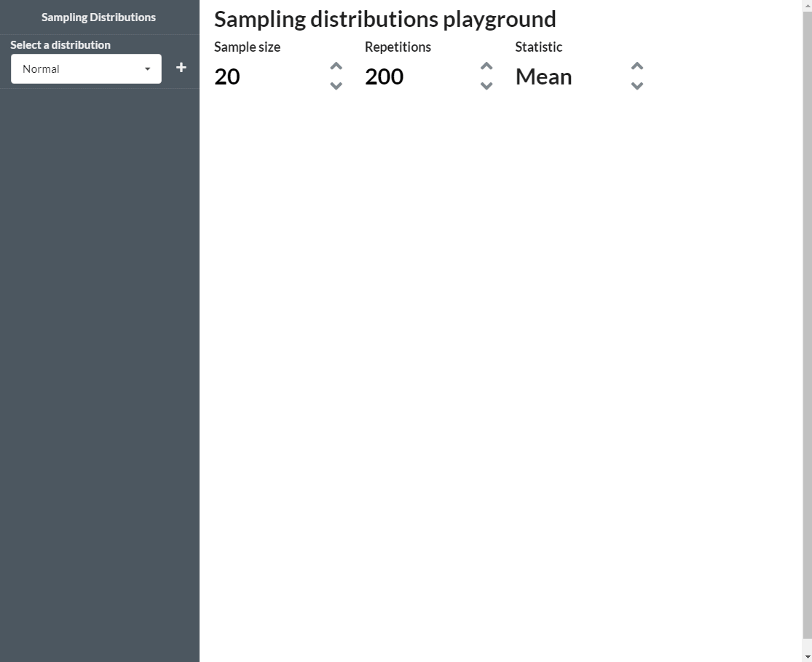The width and height of the screenshot is (812, 662).
Task: Click the Select a distribution label
Action: [60, 45]
